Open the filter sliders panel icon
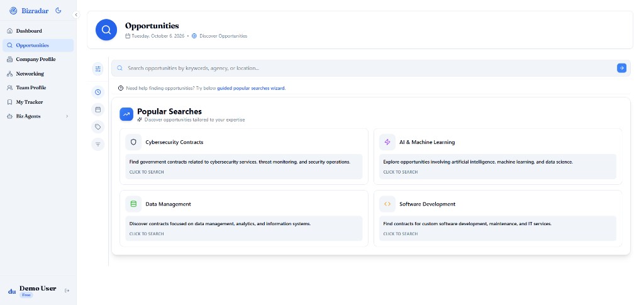The height and width of the screenshot is (305, 644). click(97, 69)
